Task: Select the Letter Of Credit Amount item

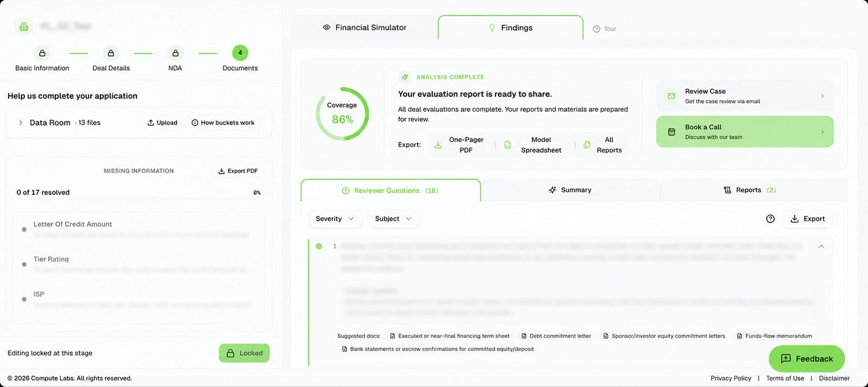Action: click(139, 229)
